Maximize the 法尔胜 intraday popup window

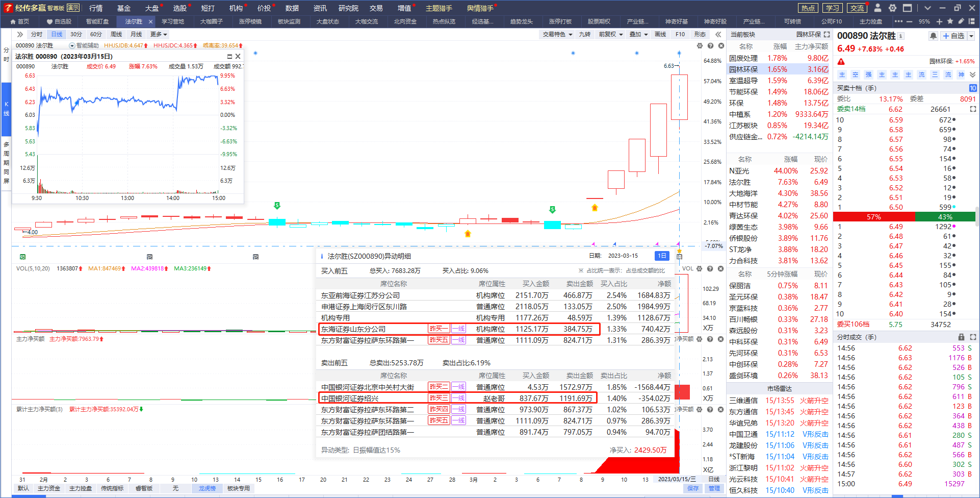pyautogui.click(x=229, y=57)
